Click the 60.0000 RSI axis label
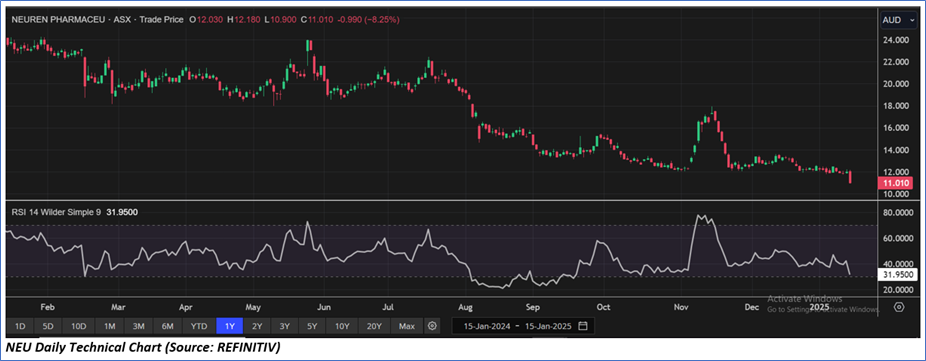This screenshot has height=361, width=926. [898, 239]
